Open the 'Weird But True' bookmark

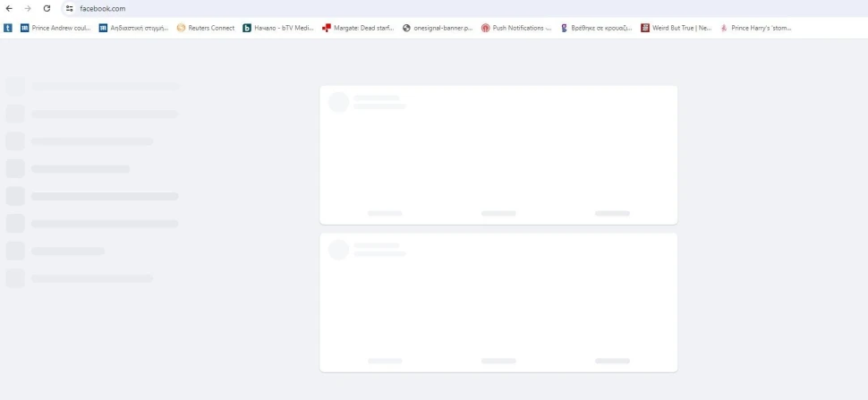[x=676, y=28]
